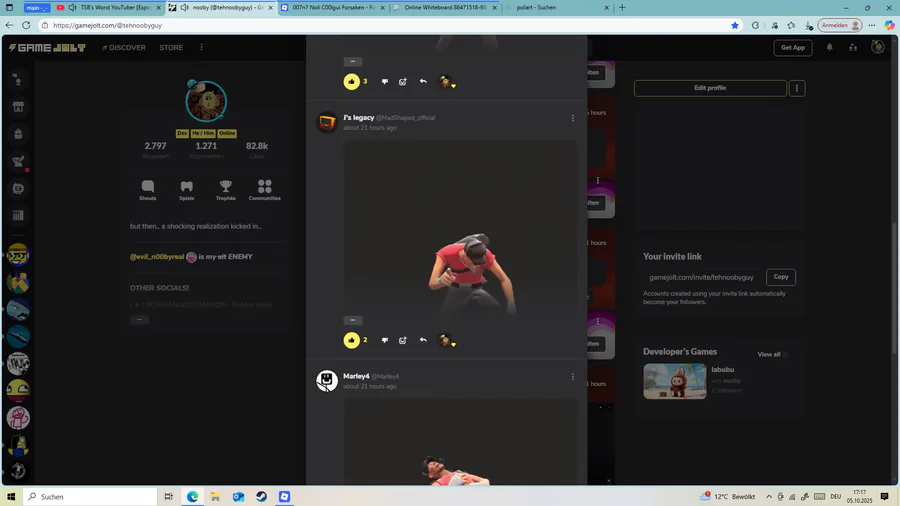Open Steam from the taskbar
Viewport: 900px width, 506px height.
coord(261,496)
